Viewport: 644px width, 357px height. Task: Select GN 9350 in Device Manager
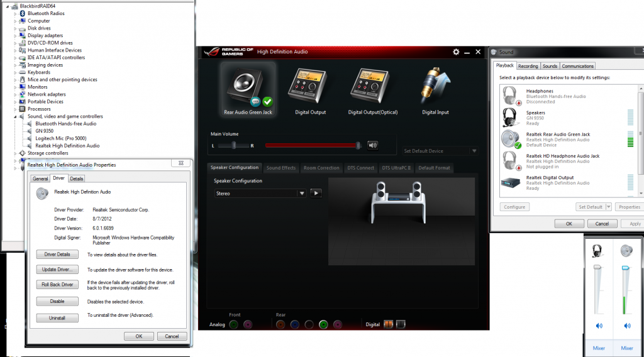45,131
